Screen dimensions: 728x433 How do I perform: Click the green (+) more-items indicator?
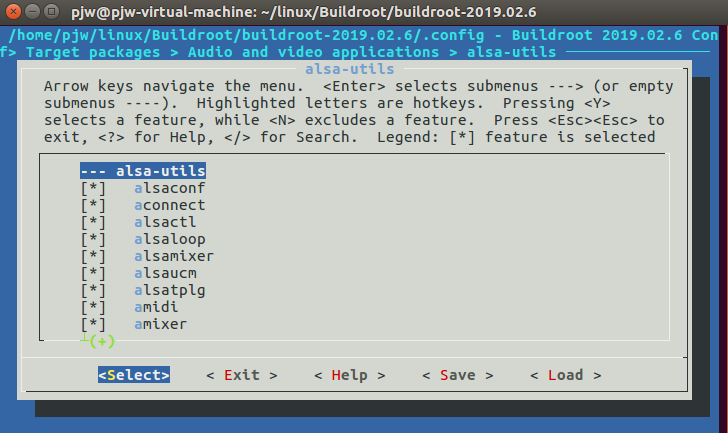102,342
